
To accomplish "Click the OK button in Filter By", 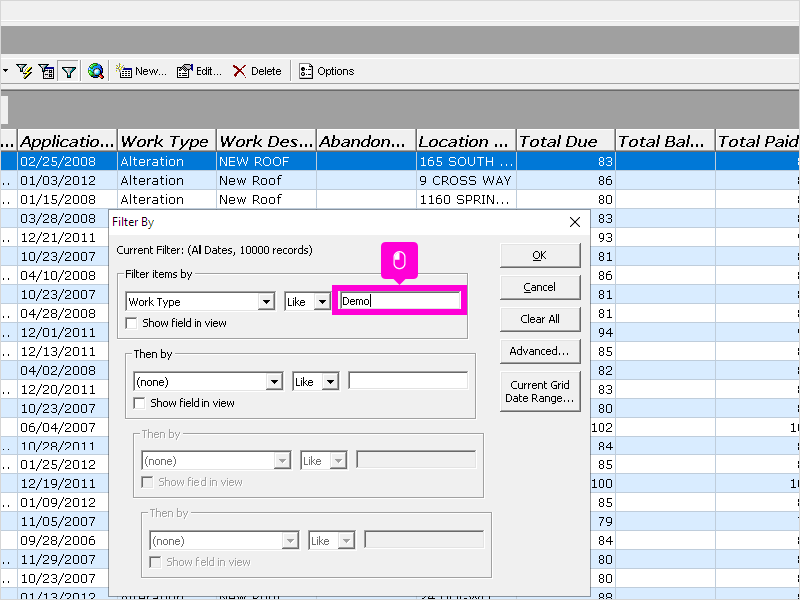I will (540, 256).
